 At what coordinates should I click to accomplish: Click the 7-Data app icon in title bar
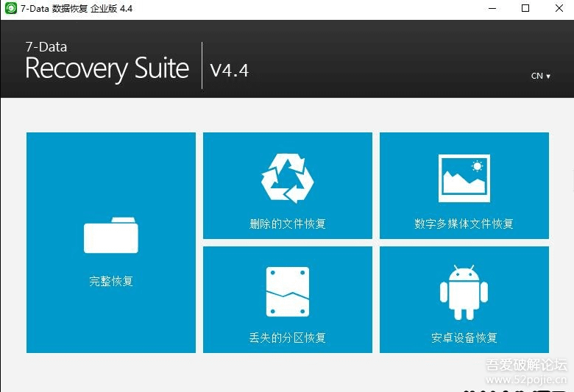pos(10,8)
